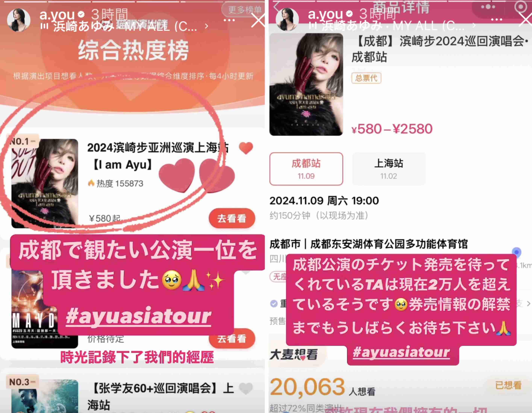Toggle the grey heart on 张学友60+ listing
Viewport: 532px width, 413px height.
246,388
